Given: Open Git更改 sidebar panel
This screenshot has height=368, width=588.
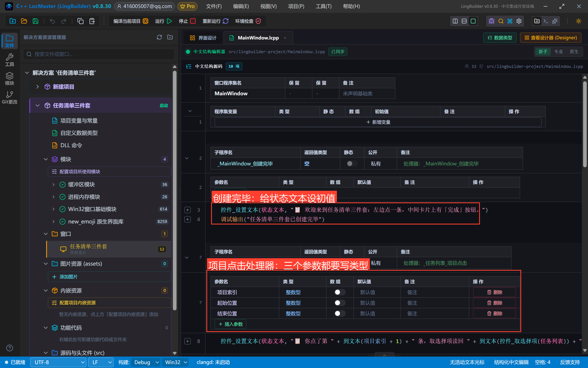Looking at the screenshot, I should tap(9, 98).
